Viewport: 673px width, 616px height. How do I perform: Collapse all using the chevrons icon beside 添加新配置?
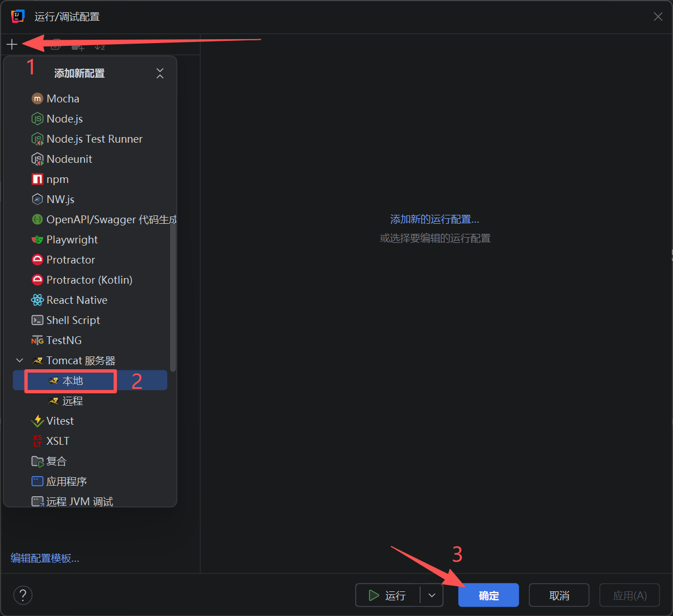pos(160,73)
